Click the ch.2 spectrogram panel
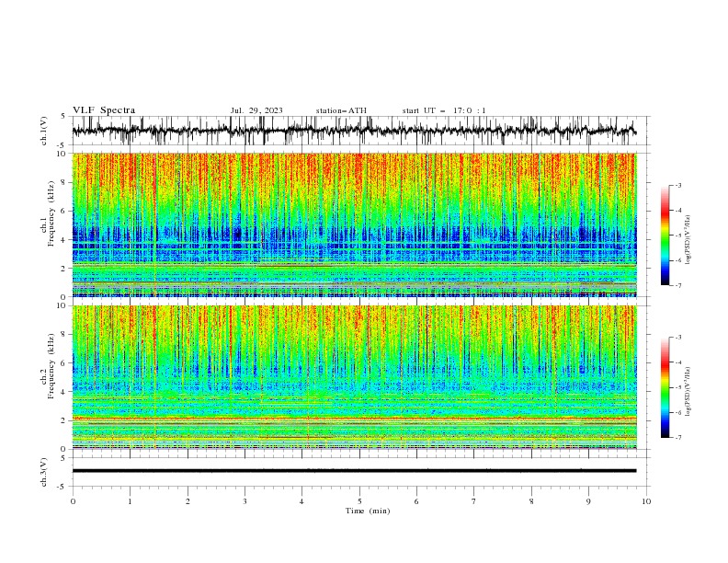The height and width of the screenshot is (563, 728). point(354,377)
